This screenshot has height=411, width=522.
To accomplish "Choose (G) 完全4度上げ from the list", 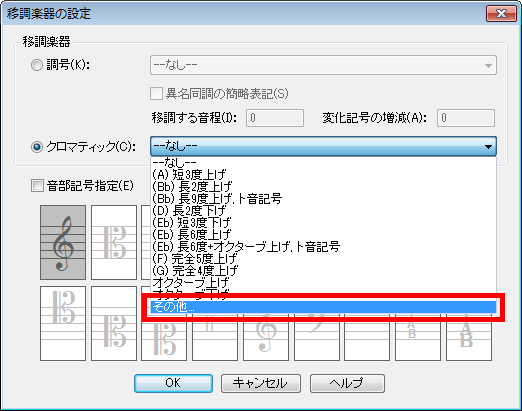I will (x=323, y=271).
